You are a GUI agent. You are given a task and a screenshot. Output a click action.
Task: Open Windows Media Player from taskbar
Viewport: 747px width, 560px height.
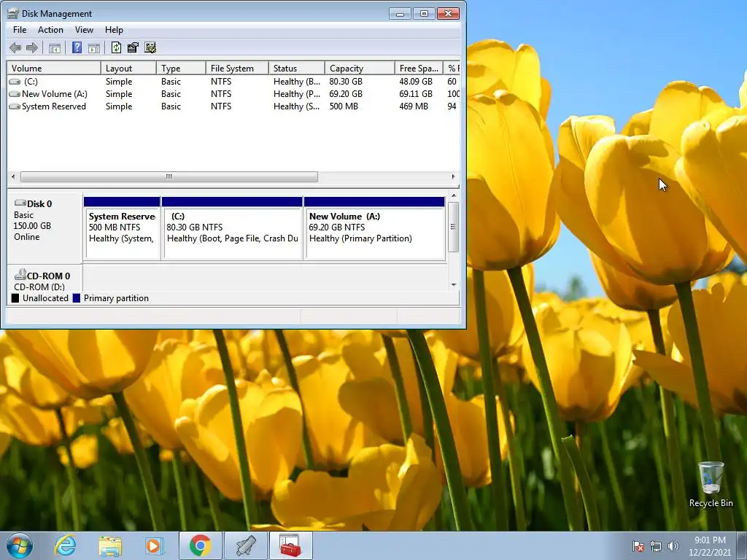coord(154,545)
